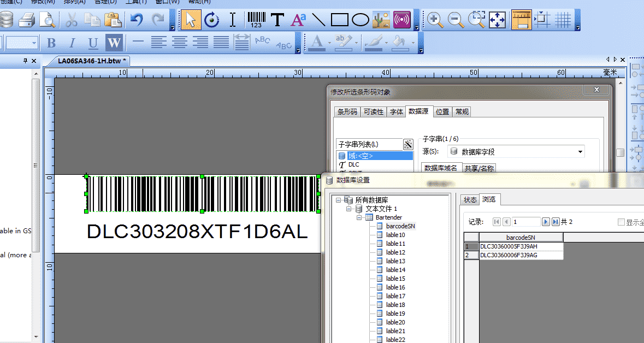Click the font color swatch under A
This screenshot has width=644, height=343.
(x=317, y=50)
